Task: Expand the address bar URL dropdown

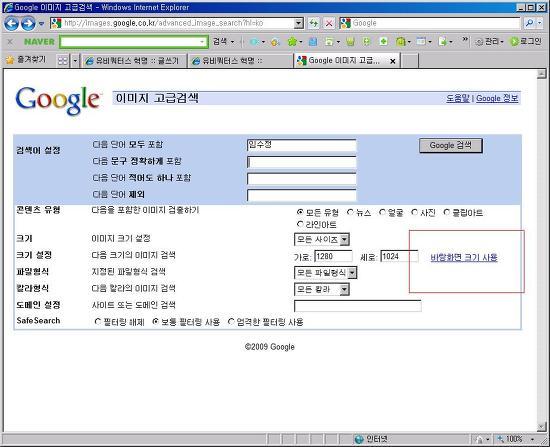Action: coord(299,23)
